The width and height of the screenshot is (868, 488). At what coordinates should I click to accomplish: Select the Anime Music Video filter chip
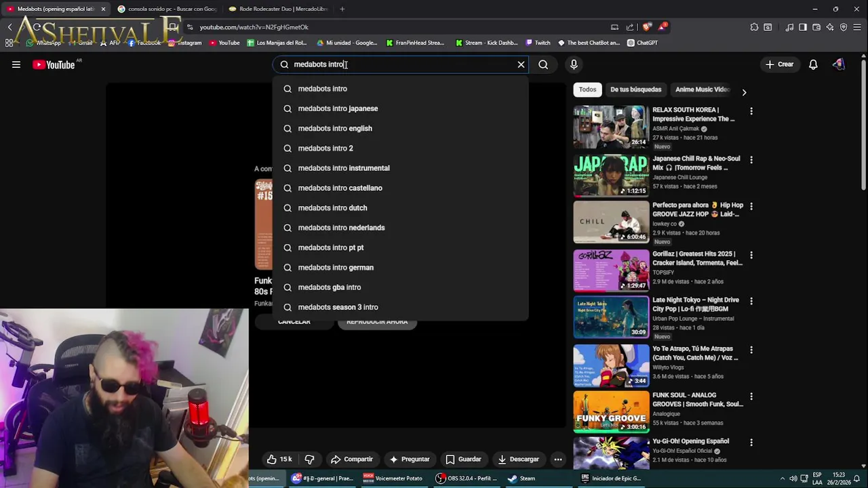click(x=703, y=89)
